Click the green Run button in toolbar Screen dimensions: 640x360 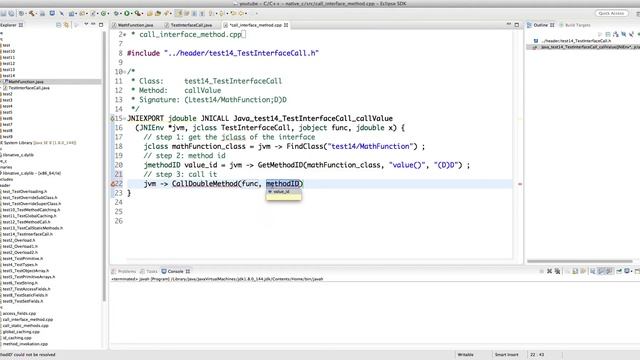pyautogui.click(x=127, y=13)
